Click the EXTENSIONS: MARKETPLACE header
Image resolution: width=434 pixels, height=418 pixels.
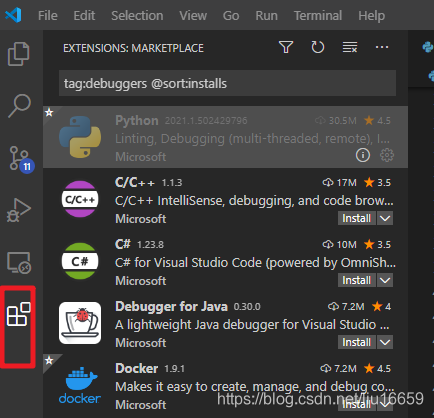[x=133, y=48]
